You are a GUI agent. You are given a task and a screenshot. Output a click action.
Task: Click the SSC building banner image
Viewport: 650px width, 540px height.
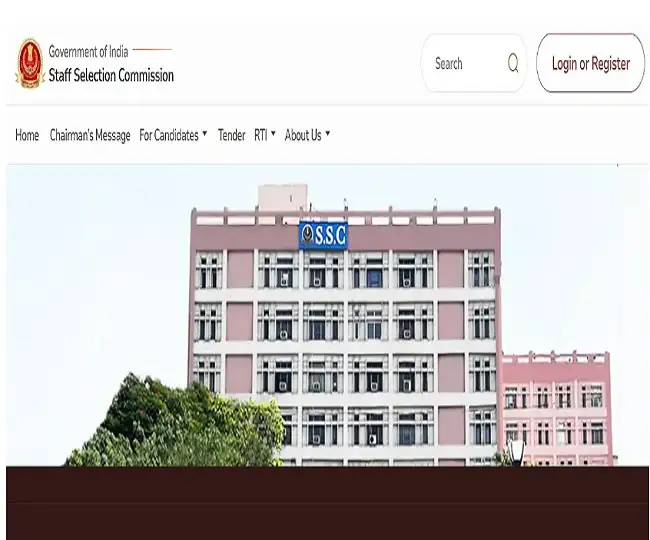pos(327,316)
